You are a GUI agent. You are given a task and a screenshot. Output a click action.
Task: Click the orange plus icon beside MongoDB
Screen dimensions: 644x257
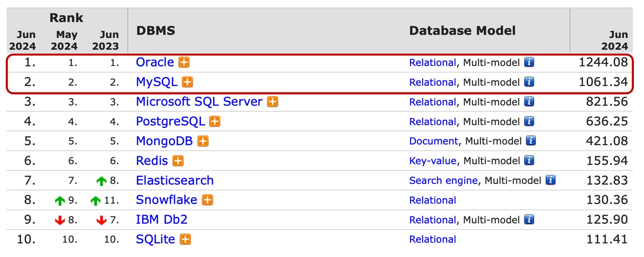(x=203, y=141)
